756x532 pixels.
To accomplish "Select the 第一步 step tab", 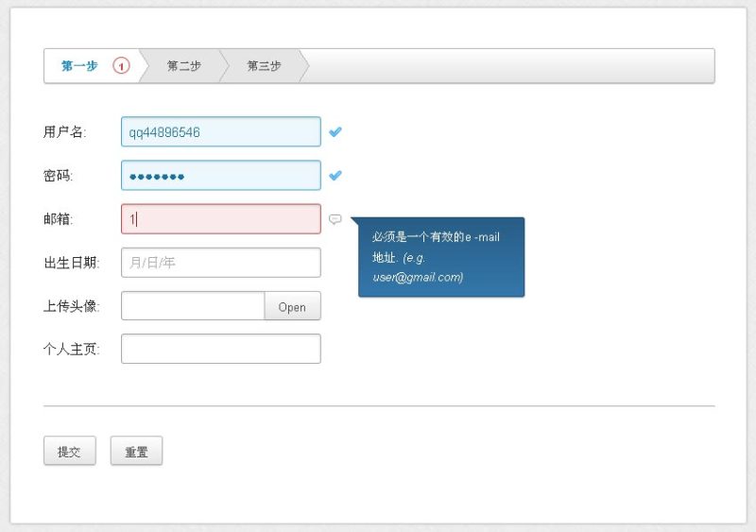I will [80, 66].
